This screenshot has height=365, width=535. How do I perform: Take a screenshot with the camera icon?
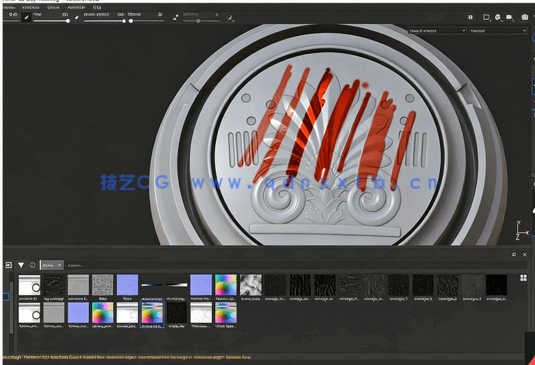click(x=525, y=17)
